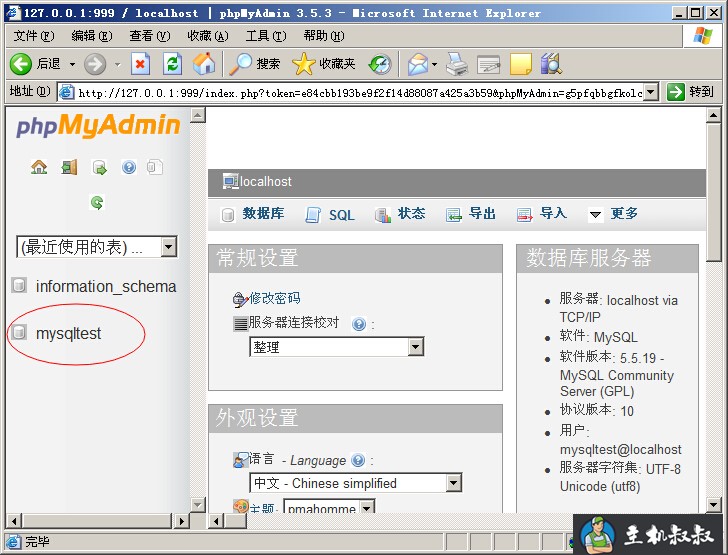The image size is (728, 555).
Task: Click the 转到 (Go) button
Action: pyautogui.click(x=691, y=91)
